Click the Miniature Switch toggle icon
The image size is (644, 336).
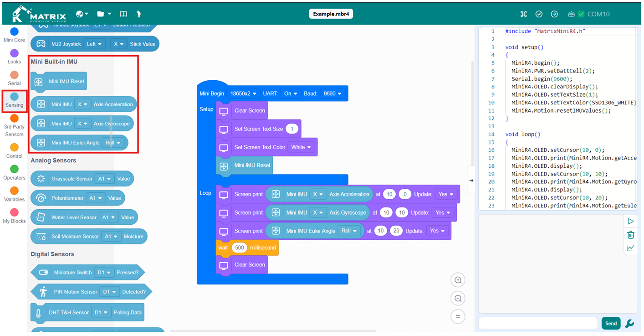(x=43, y=273)
